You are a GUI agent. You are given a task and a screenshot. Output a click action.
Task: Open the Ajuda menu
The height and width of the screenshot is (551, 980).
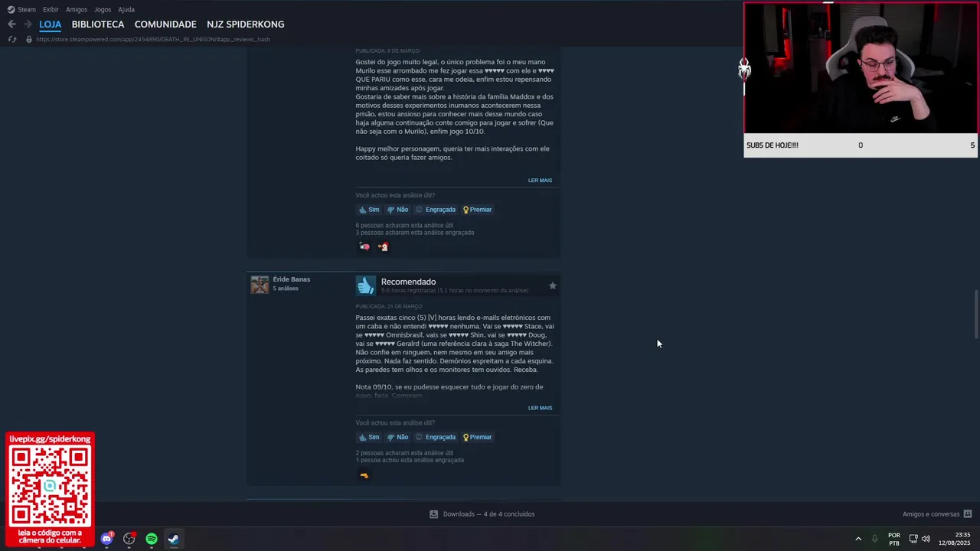(x=126, y=9)
